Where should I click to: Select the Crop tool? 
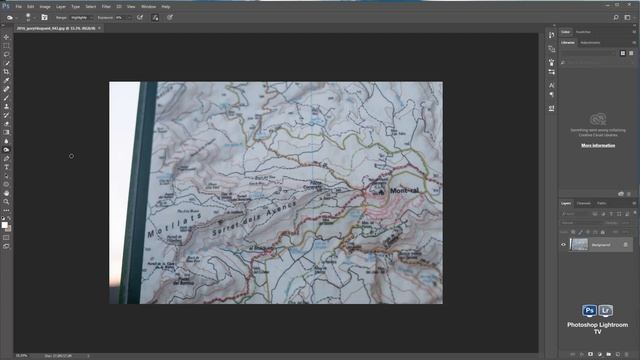click(x=6, y=72)
